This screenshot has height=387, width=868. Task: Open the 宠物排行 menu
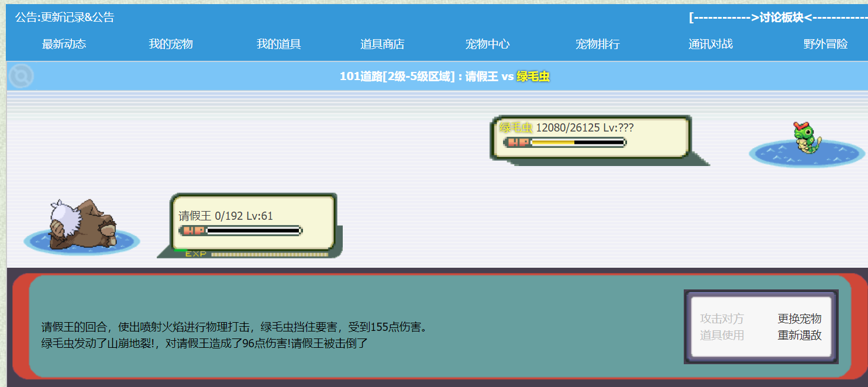pos(598,44)
